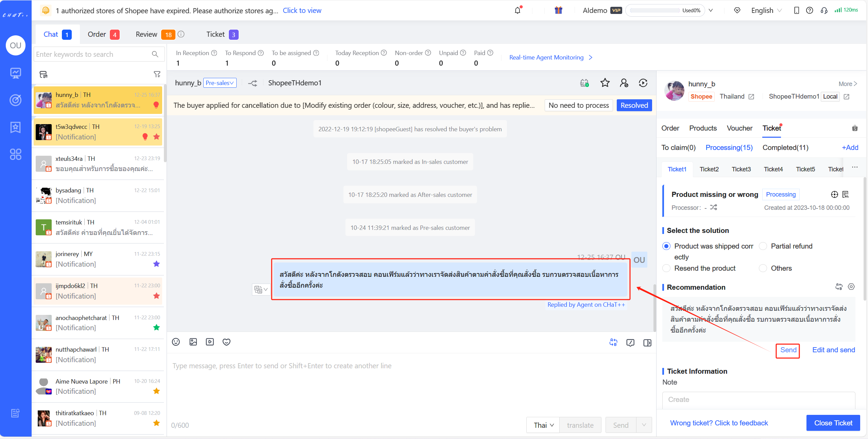Select the 'Resend the product' solution
Image resolution: width=868 pixels, height=439 pixels.
[666, 268]
